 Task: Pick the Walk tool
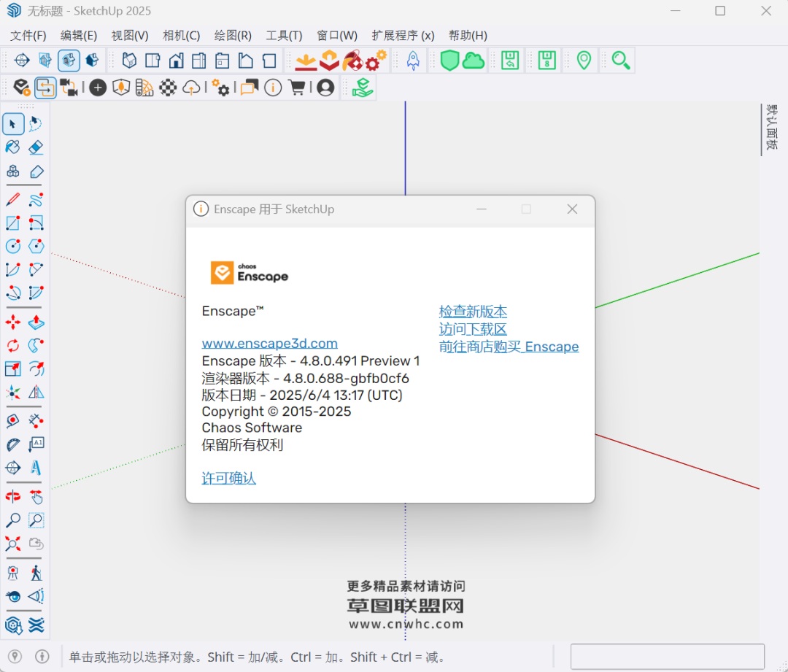[36, 573]
